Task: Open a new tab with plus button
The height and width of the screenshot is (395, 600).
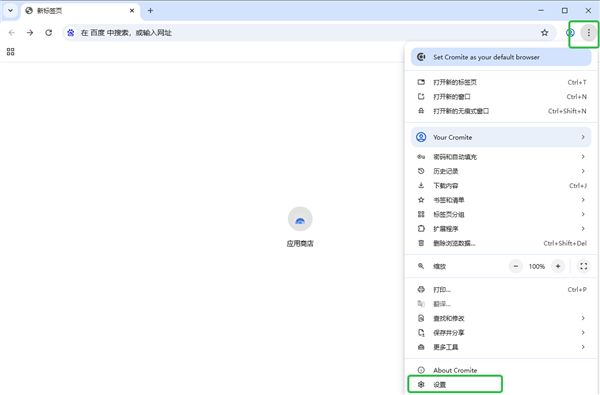Action: tap(150, 11)
